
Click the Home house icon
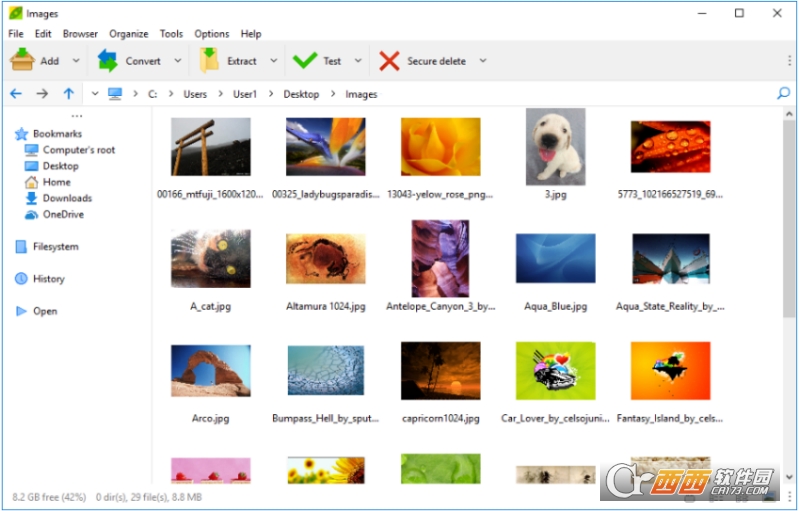tap(31, 182)
